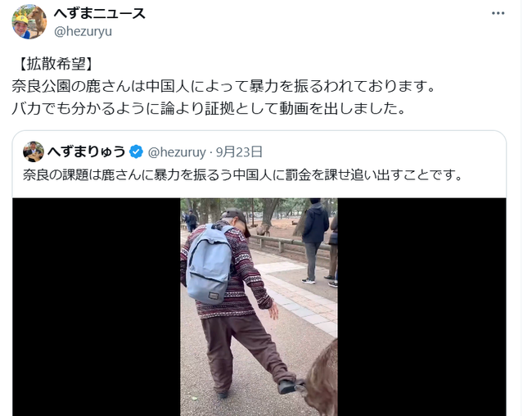532x416 pixels.
Task: Visit the @hezuryu handle
Action: point(83,31)
